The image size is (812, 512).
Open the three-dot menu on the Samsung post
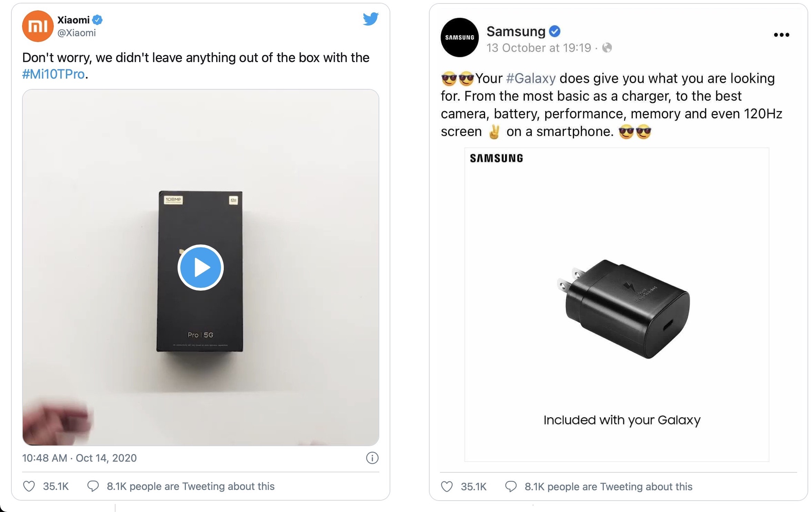(782, 34)
